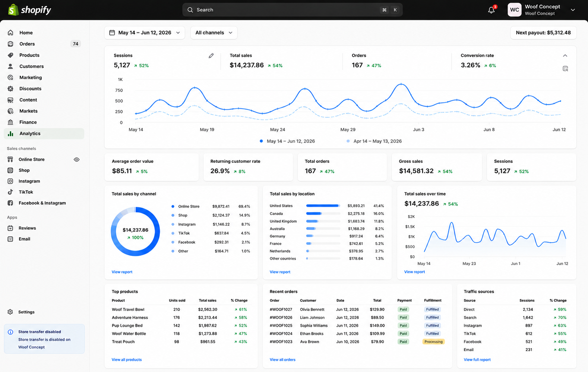Image resolution: width=588 pixels, height=372 pixels.
Task: Click the WC account avatar
Action: pos(514,10)
